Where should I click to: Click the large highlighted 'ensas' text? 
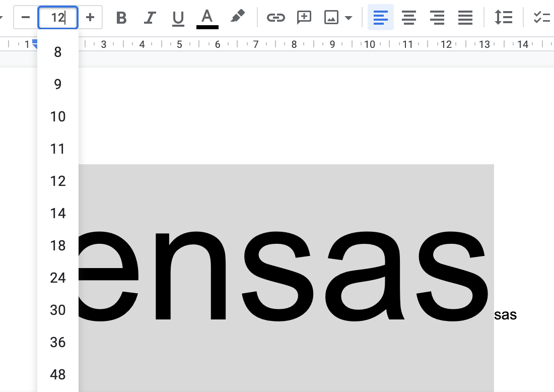[284, 276]
